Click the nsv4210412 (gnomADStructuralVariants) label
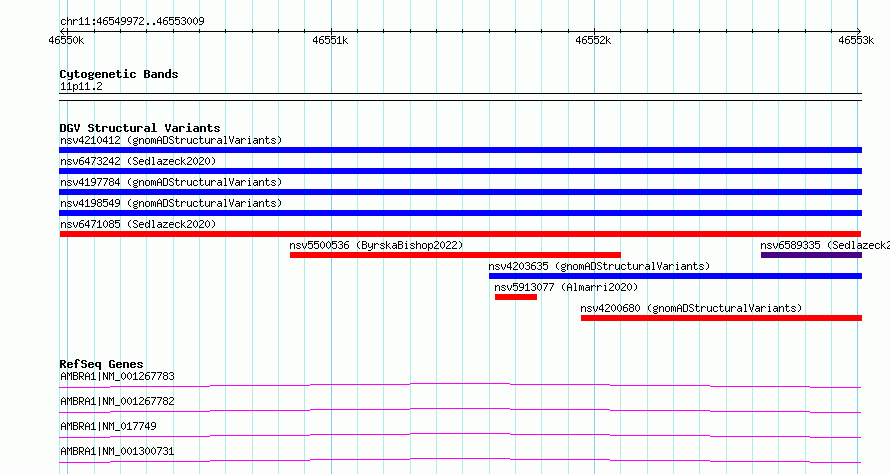 pos(171,140)
